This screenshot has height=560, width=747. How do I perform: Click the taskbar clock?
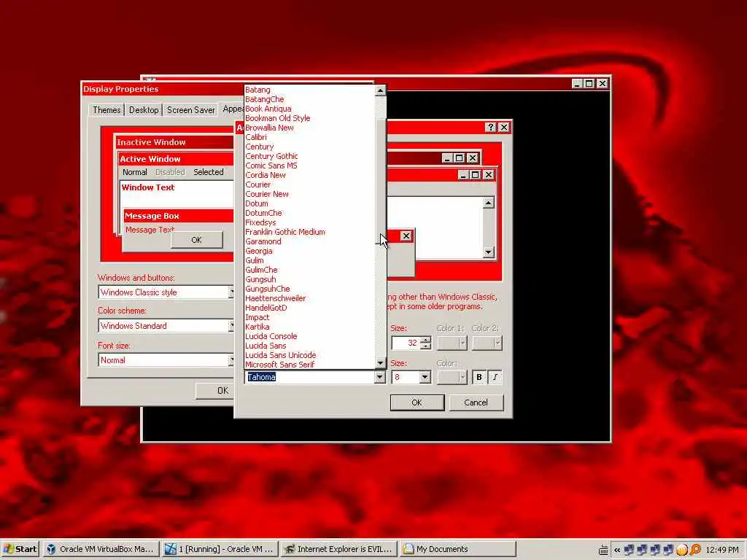[722, 550]
